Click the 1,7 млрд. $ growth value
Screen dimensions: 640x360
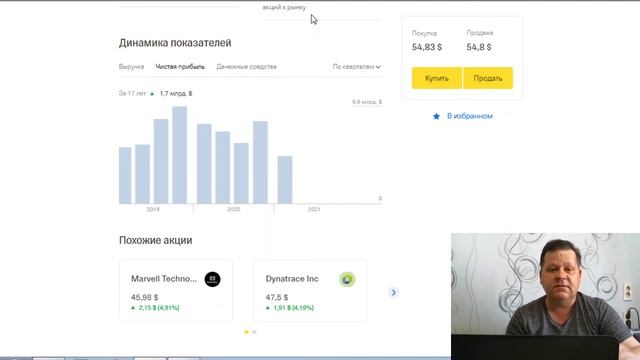coord(176,93)
